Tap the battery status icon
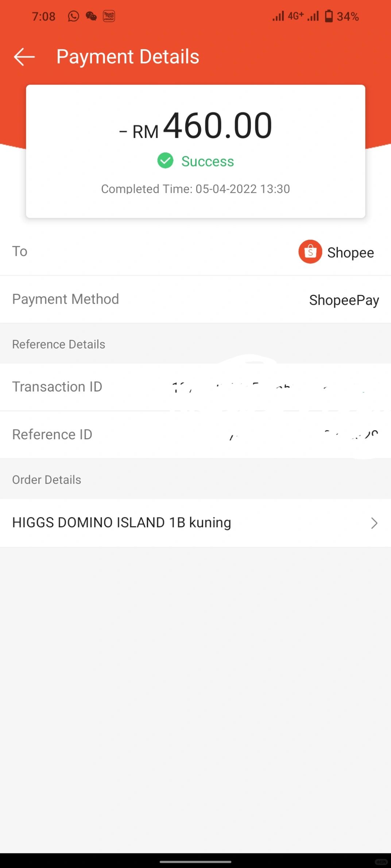Image resolution: width=391 pixels, height=868 pixels. coord(329,16)
